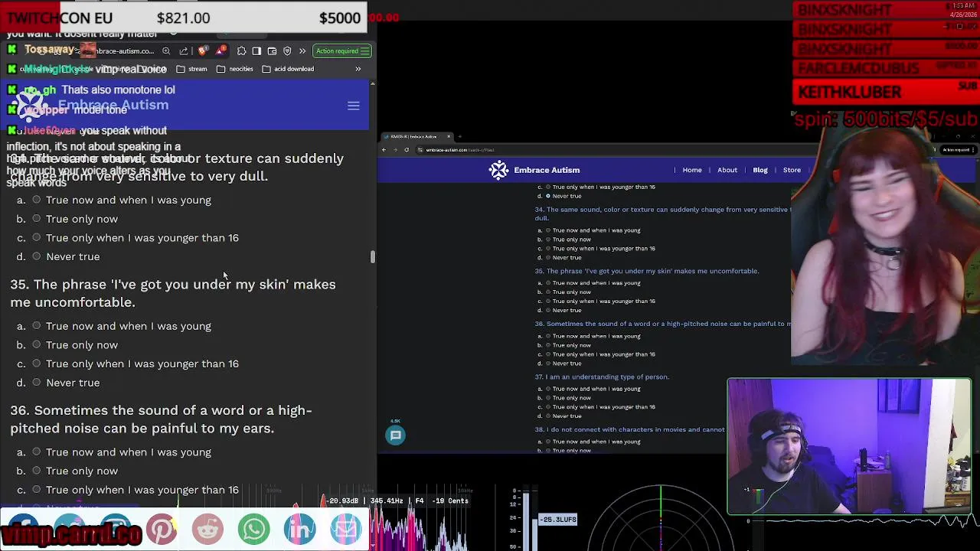The height and width of the screenshot is (551, 980).
Task: Click the Embrace Autism logo in right window
Action: coord(534,170)
